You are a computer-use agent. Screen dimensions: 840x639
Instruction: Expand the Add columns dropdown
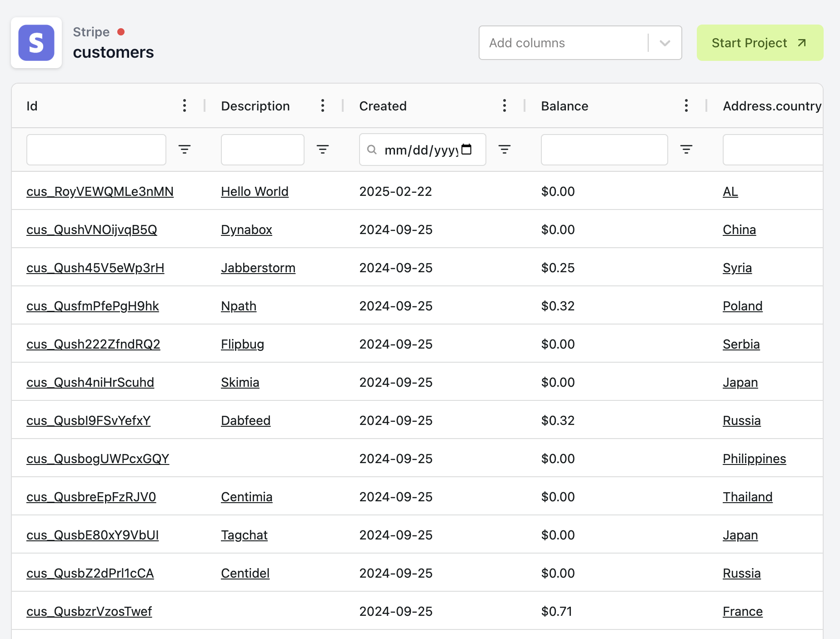(x=665, y=43)
